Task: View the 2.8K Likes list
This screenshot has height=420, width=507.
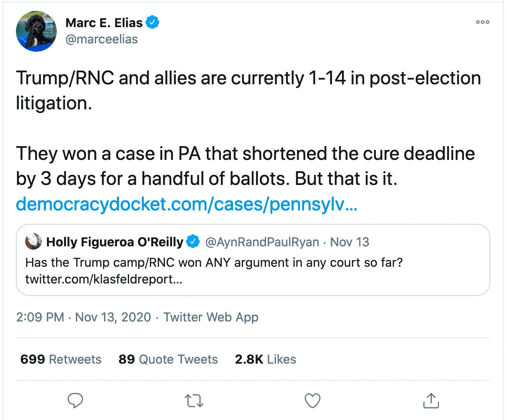Action: click(266, 359)
